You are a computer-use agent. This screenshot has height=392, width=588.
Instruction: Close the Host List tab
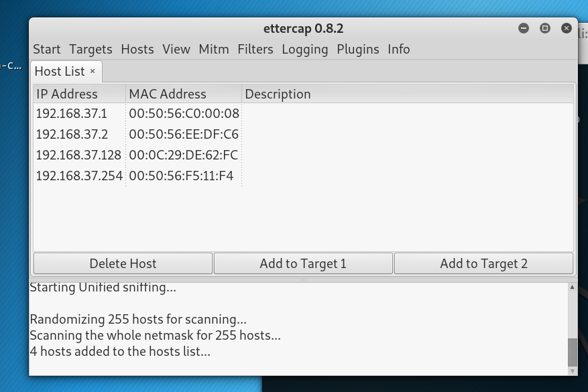[93, 71]
